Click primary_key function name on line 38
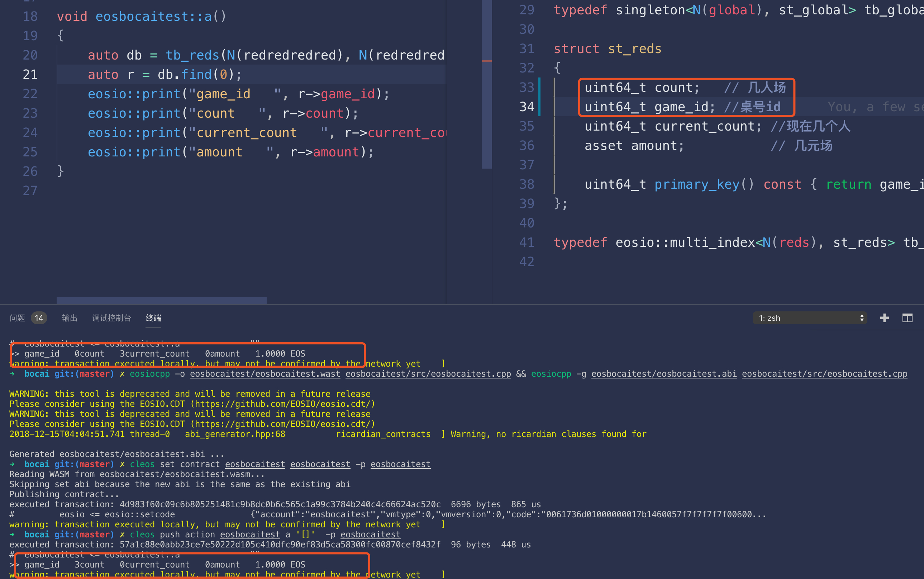 pyautogui.click(x=697, y=184)
